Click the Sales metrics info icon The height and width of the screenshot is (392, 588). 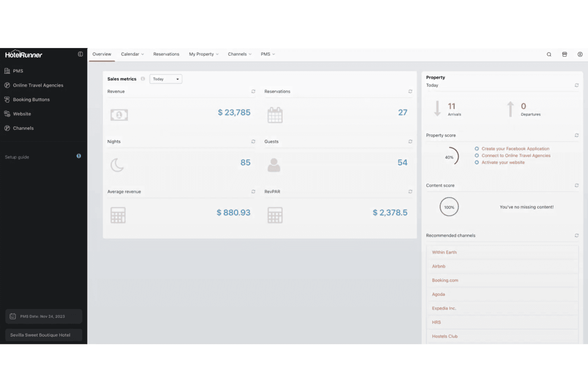143,79
